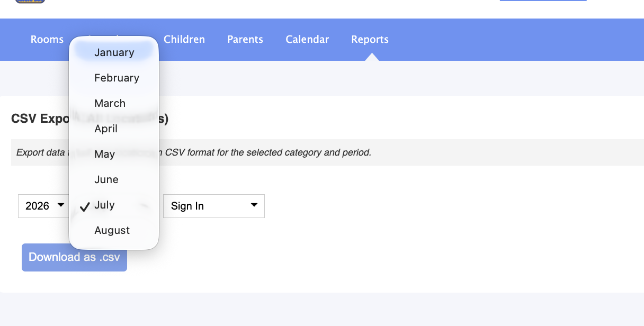Click the Sign In dropdown arrow
644x326 pixels.
pyautogui.click(x=254, y=205)
